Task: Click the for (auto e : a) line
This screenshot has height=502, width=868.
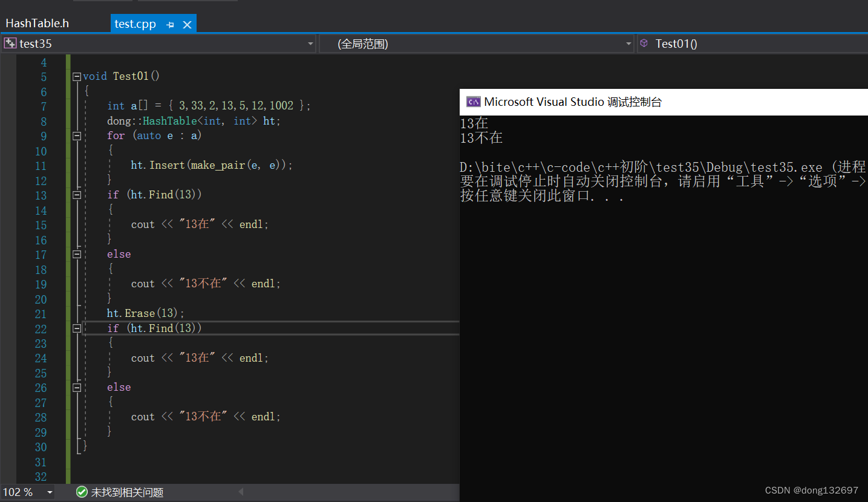Action: click(154, 135)
